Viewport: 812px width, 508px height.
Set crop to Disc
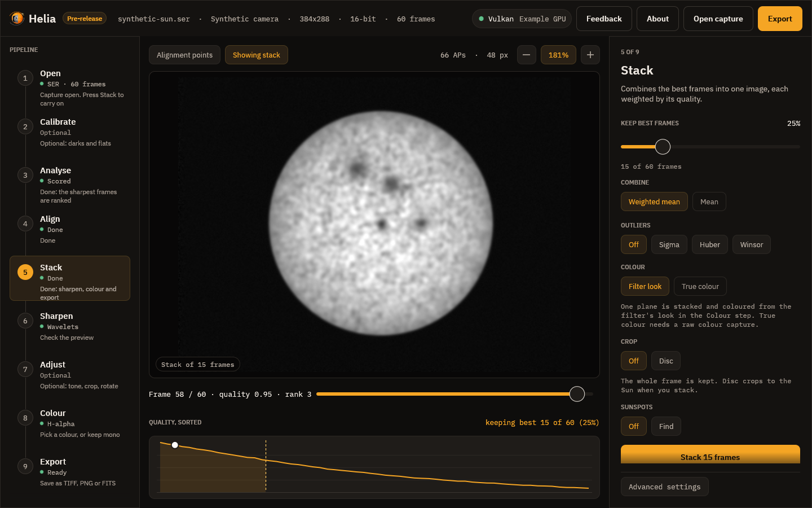click(x=666, y=361)
